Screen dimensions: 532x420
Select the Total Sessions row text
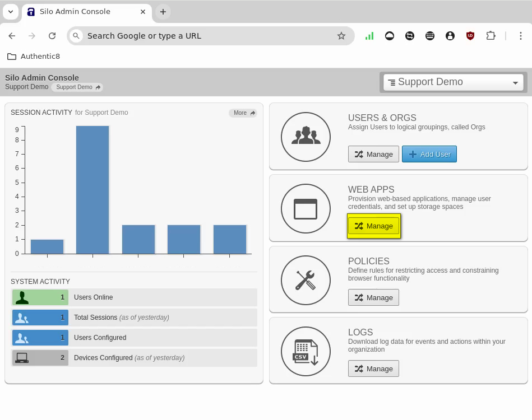coord(122,318)
